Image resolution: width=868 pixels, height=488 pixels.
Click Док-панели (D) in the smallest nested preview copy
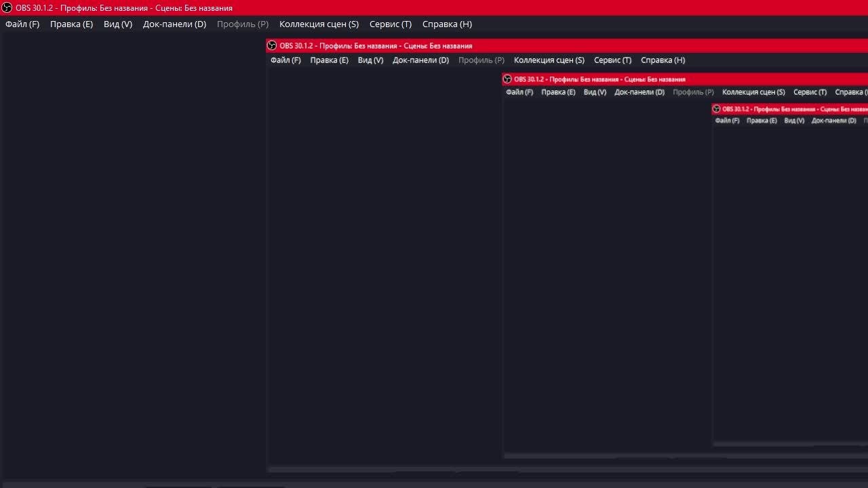(833, 121)
